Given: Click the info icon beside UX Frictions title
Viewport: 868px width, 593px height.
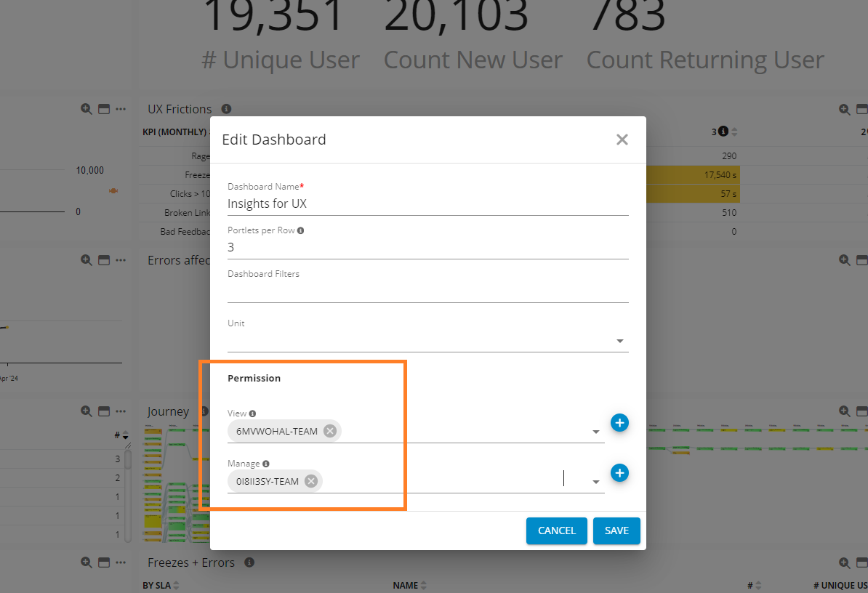Looking at the screenshot, I should pyautogui.click(x=225, y=109).
